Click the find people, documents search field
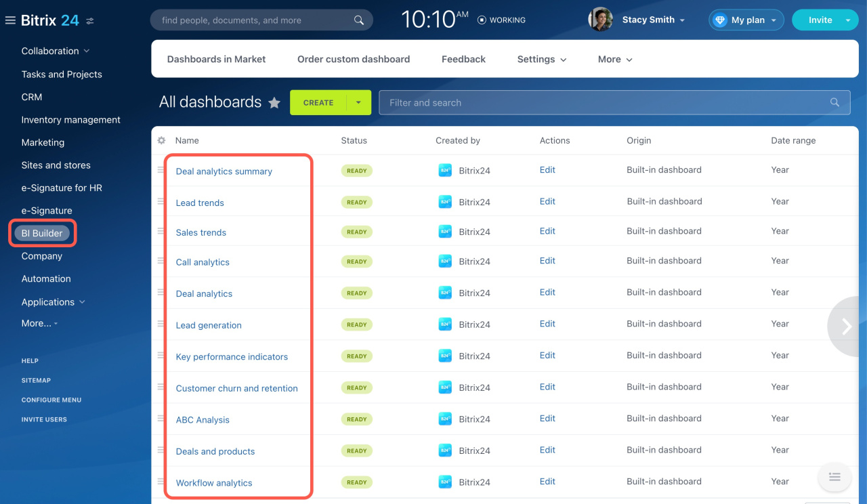Image resolution: width=867 pixels, height=504 pixels. (x=261, y=20)
